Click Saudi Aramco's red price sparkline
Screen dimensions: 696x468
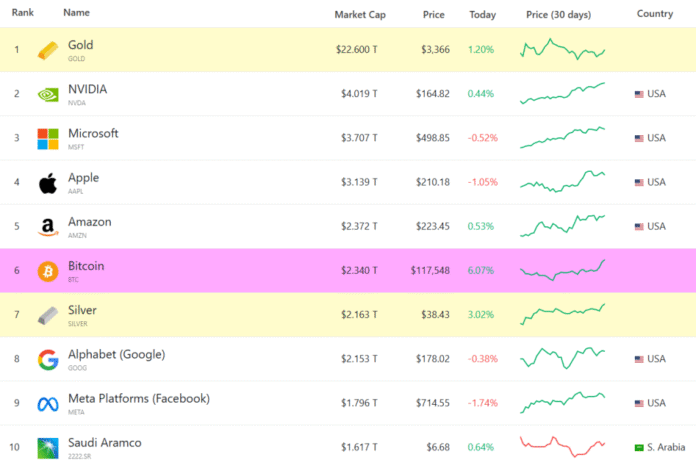[x=562, y=444]
